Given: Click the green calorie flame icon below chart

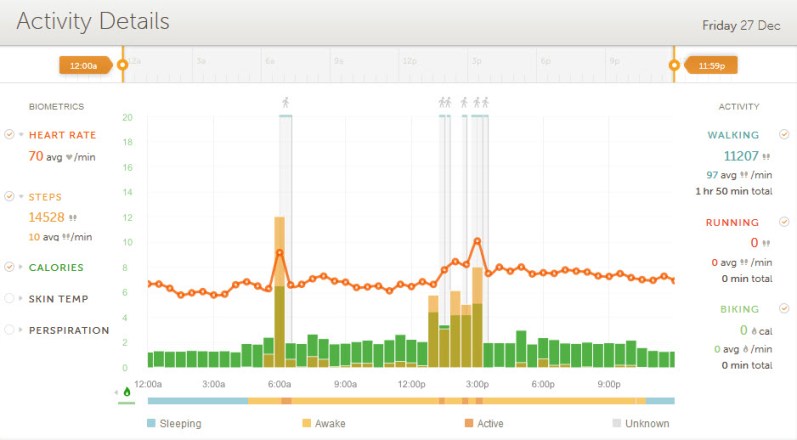Looking at the screenshot, I should [x=126, y=392].
